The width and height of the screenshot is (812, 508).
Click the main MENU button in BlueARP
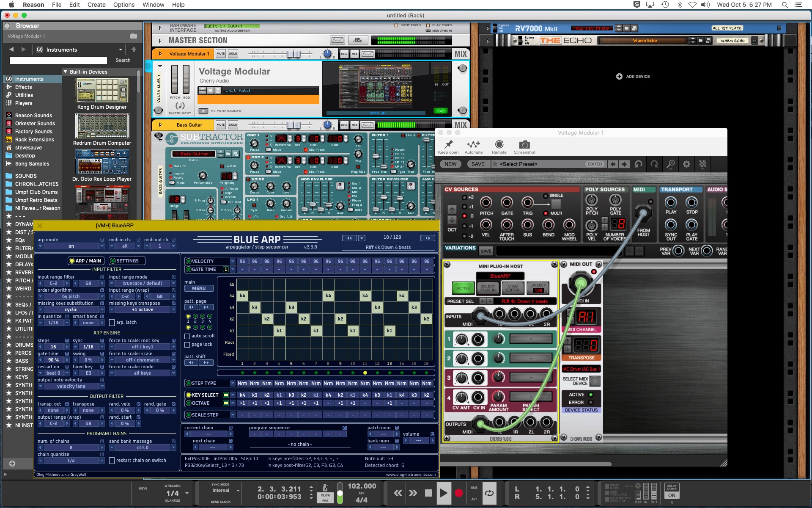point(199,289)
